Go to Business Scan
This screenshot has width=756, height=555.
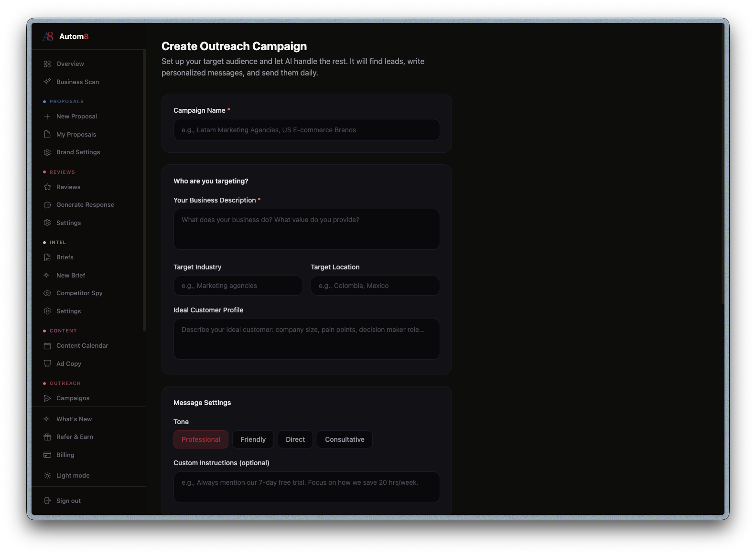coord(77,82)
